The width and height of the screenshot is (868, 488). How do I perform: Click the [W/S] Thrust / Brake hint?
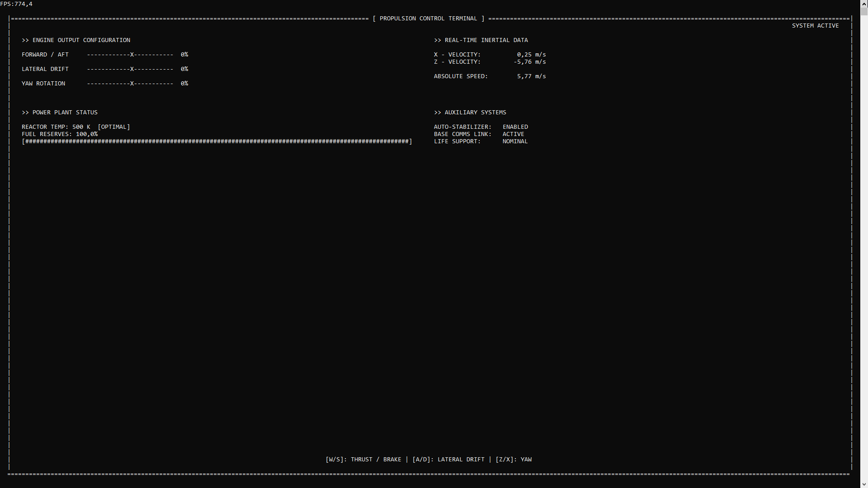pos(363,460)
